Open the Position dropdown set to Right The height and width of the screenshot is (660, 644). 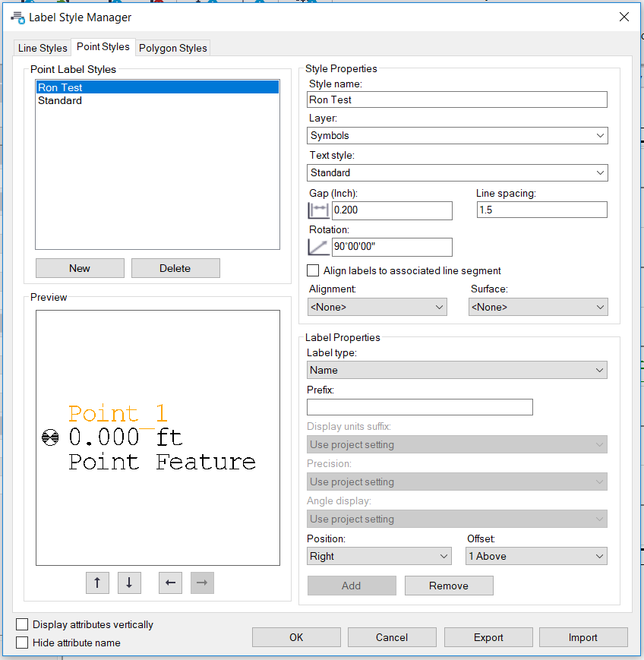[x=379, y=556]
